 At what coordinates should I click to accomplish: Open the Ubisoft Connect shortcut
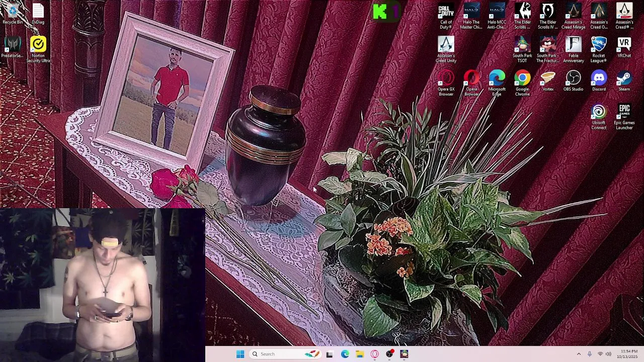pyautogui.click(x=599, y=117)
